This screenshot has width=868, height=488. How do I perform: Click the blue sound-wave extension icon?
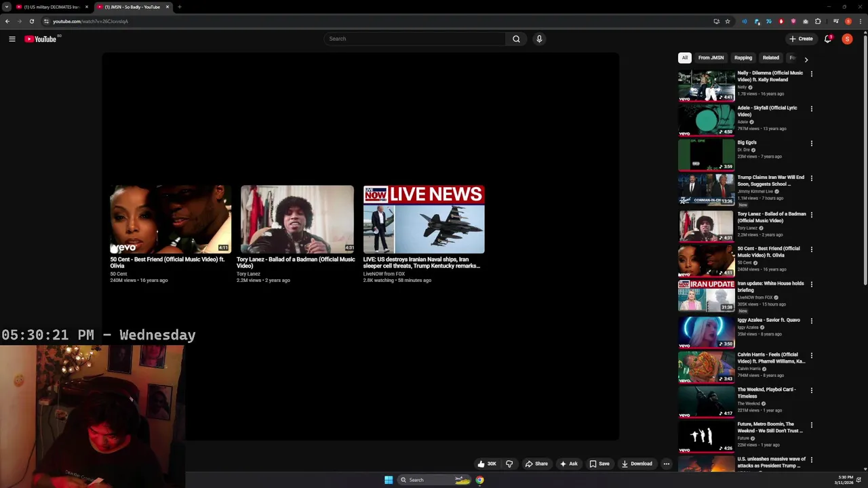(x=744, y=21)
